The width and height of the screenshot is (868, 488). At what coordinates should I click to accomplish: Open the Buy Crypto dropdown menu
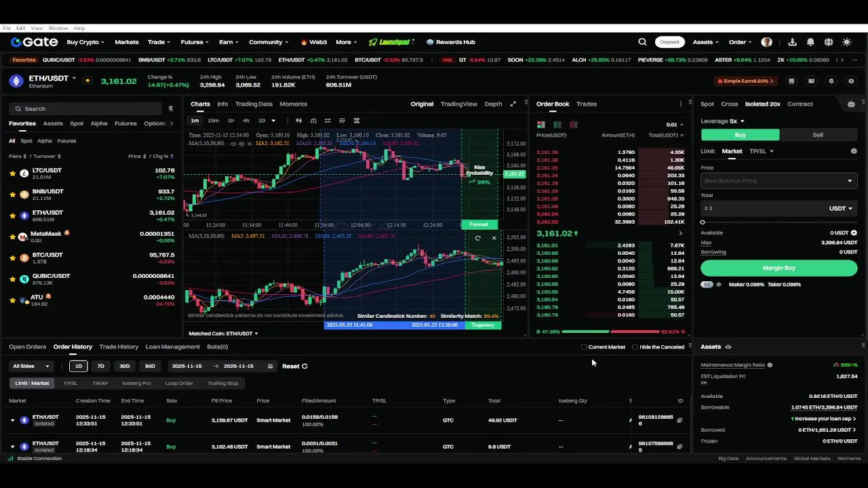[85, 42]
